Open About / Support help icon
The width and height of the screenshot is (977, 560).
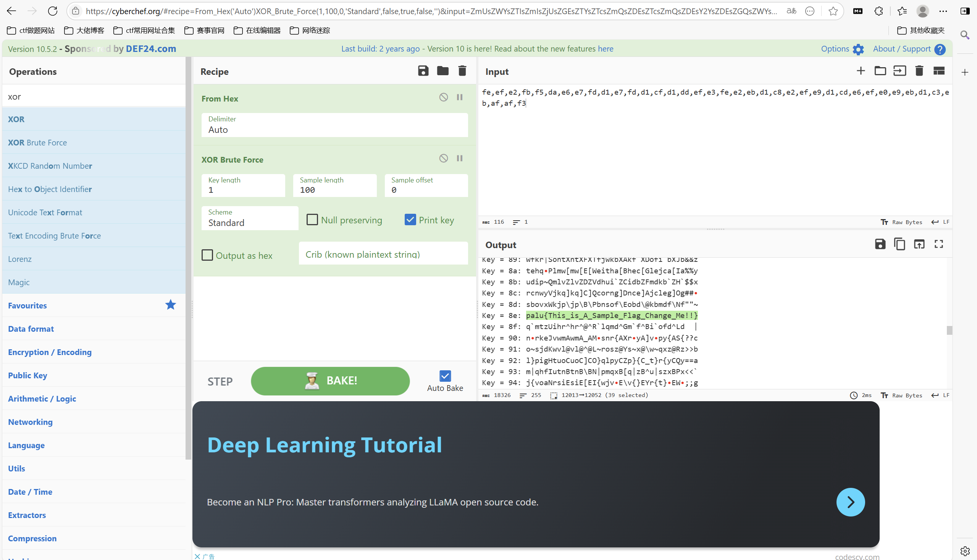[x=940, y=49]
